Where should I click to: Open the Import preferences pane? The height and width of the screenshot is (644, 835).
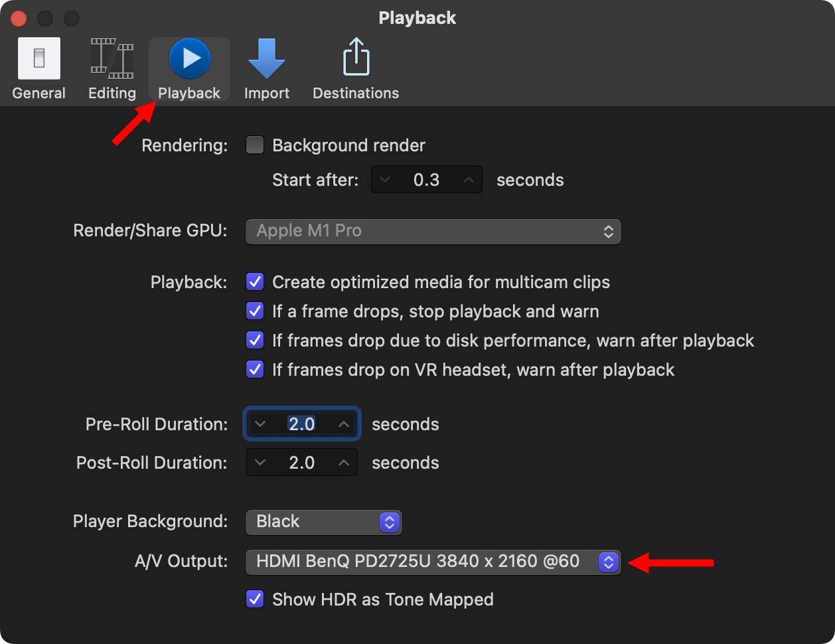(x=266, y=69)
